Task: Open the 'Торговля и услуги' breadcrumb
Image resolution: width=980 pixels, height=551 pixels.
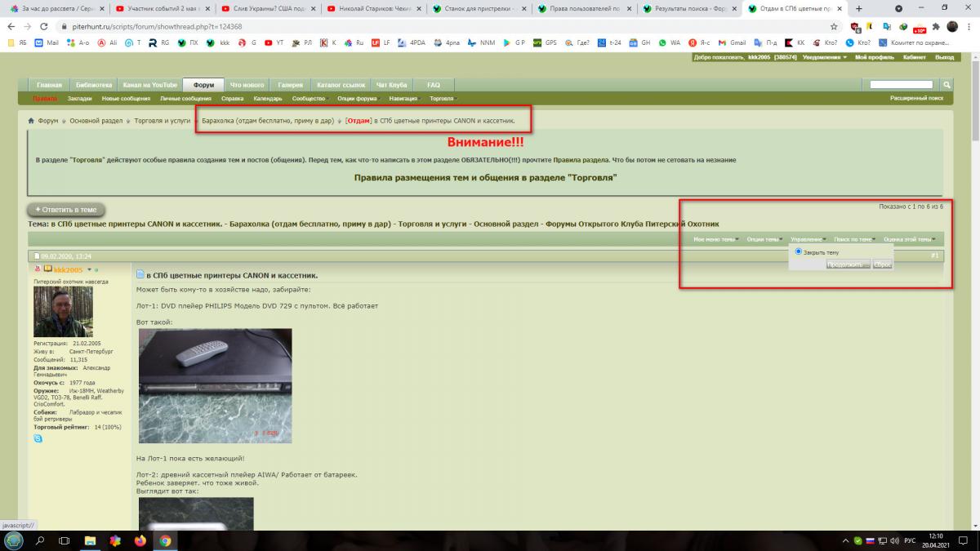Action: click(163, 120)
